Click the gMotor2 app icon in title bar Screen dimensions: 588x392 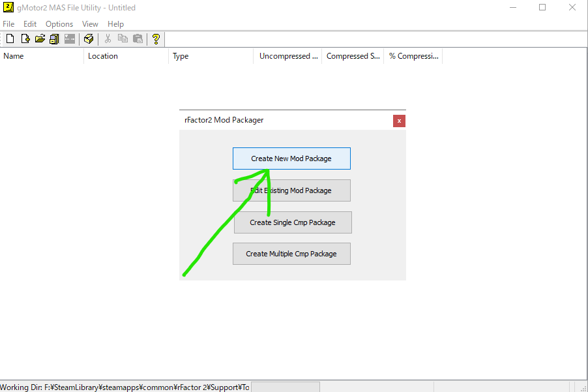[x=8, y=7]
